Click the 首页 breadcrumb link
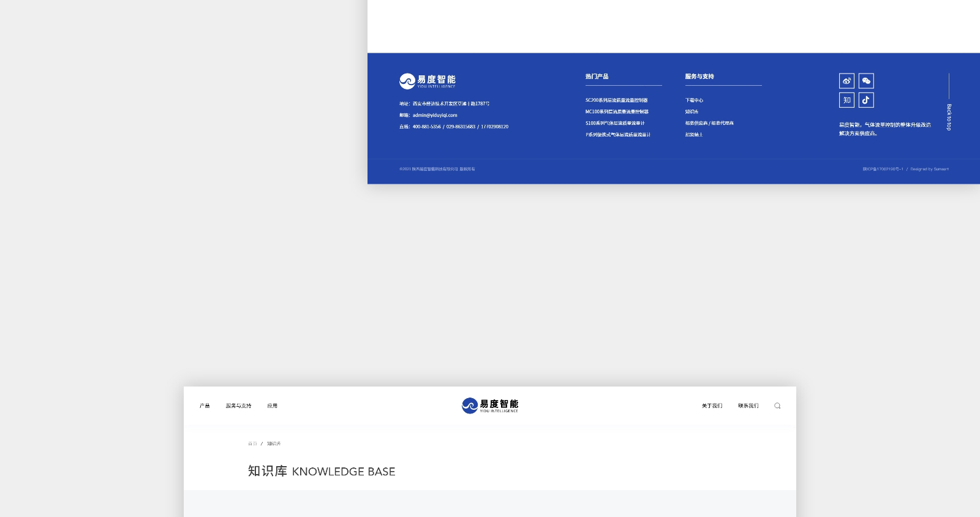This screenshot has width=980, height=517. pyautogui.click(x=252, y=443)
